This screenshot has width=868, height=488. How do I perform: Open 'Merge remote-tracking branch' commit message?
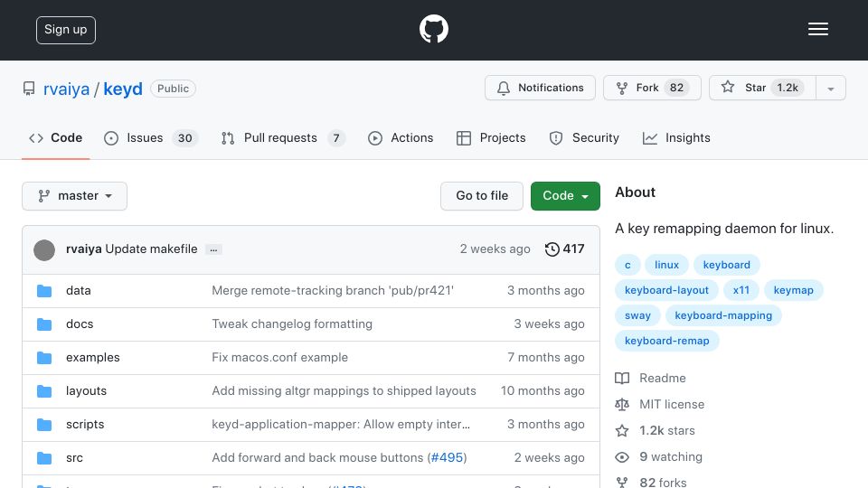pyautogui.click(x=333, y=290)
